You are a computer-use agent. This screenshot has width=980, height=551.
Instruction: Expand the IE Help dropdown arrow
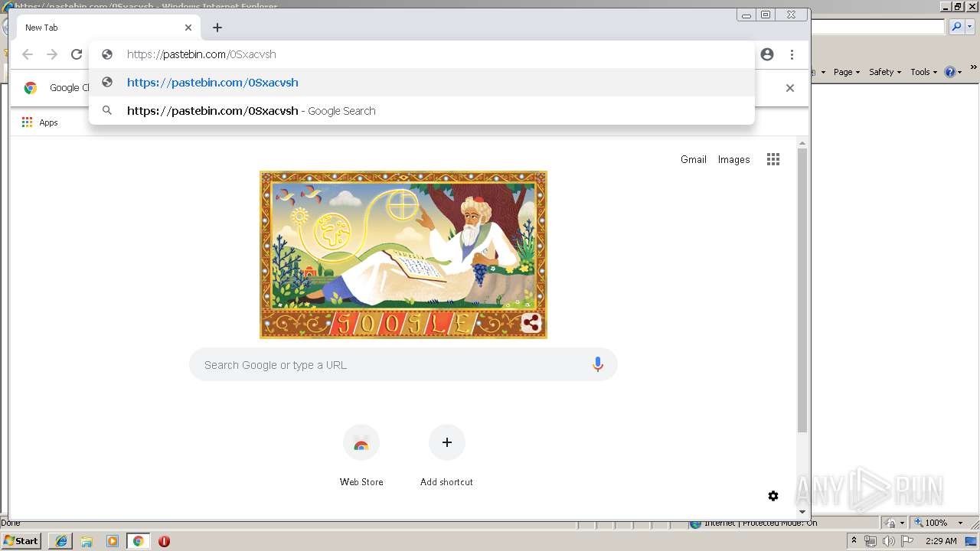[x=959, y=72]
